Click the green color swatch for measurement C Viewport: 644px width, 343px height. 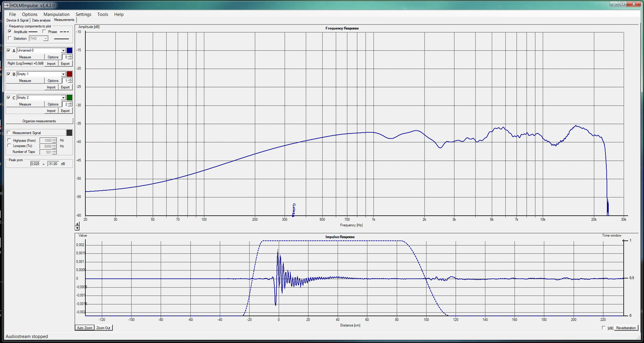69,98
